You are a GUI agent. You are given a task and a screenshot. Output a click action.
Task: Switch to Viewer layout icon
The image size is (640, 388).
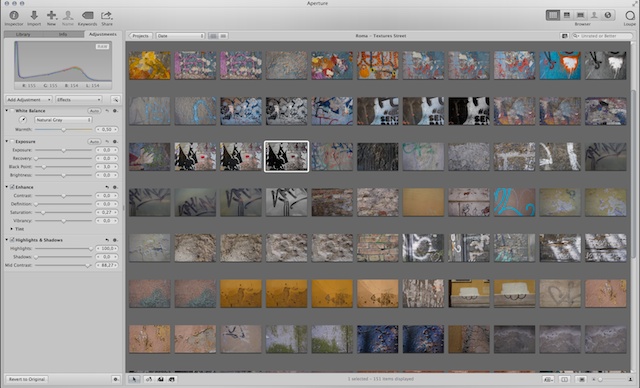click(x=580, y=15)
